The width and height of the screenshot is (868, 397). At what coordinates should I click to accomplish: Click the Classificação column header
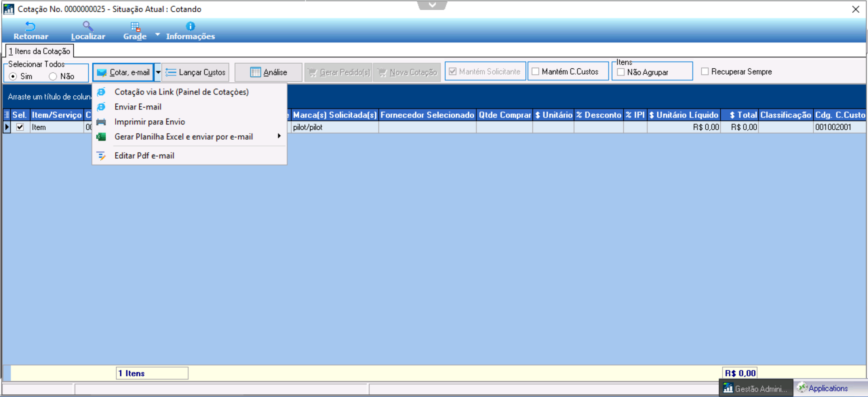pyautogui.click(x=786, y=115)
